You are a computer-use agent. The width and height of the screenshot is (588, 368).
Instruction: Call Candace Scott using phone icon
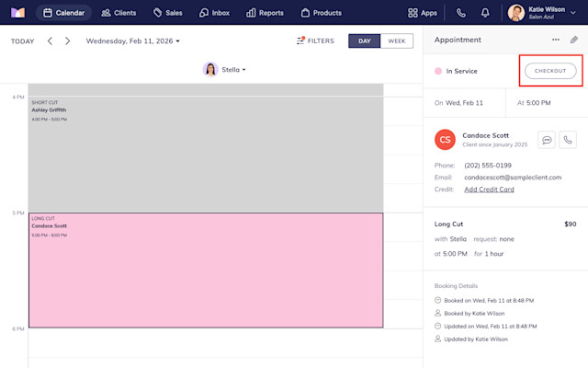click(568, 140)
